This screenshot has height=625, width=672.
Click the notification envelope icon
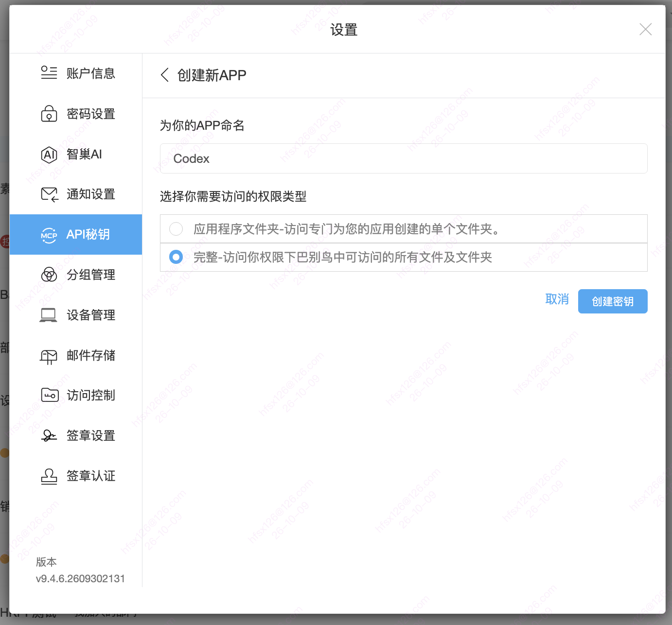coord(50,194)
